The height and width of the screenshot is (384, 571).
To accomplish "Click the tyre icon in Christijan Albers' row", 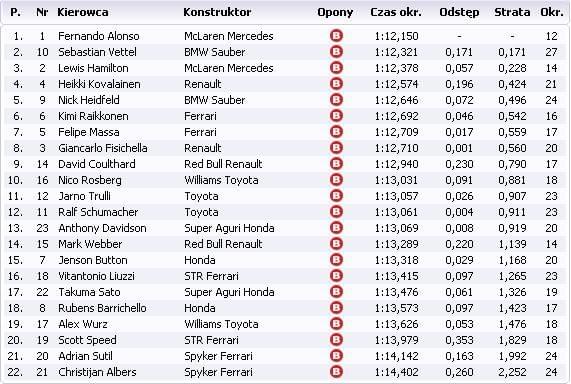I will [x=336, y=372].
